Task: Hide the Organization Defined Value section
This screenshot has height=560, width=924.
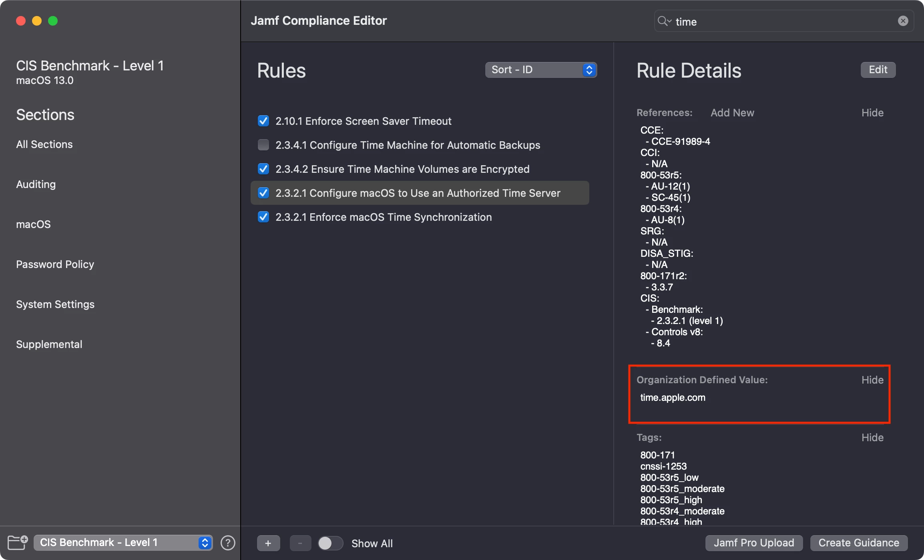Action: 872,380
